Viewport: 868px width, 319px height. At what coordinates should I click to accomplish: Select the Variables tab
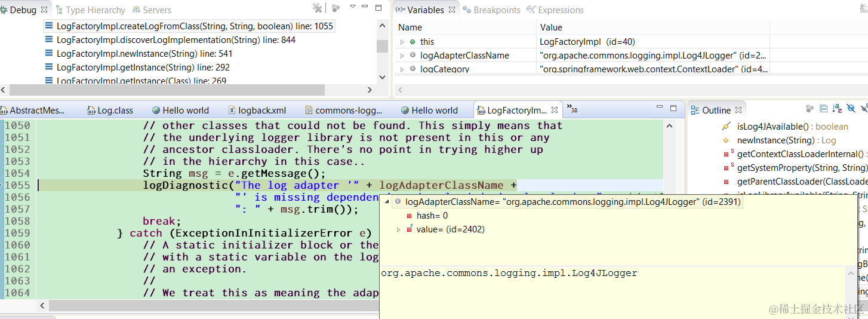click(425, 10)
